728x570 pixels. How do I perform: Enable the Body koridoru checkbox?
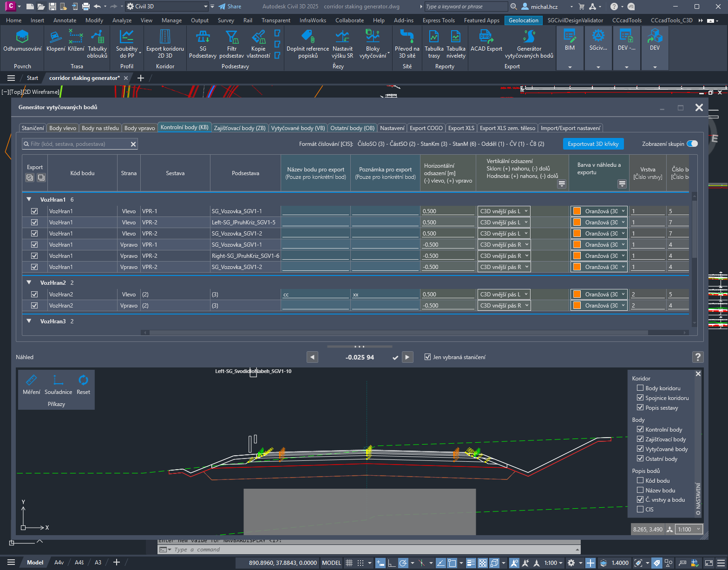[x=640, y=388]
